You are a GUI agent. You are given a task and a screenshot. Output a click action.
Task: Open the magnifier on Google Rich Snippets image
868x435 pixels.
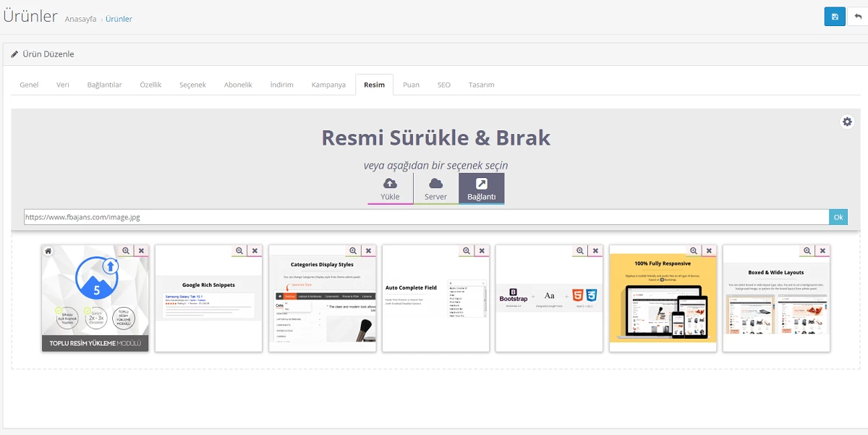click(237, 250)
